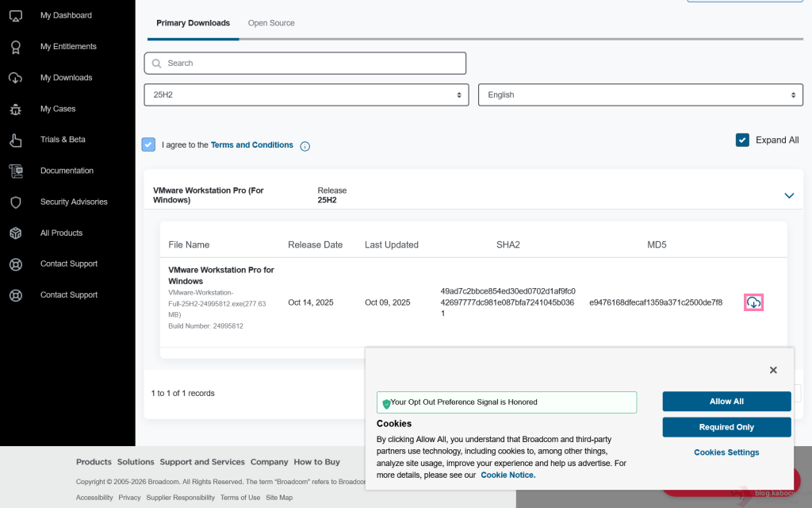The image size is (812, 508).
Task: Uncheck the agree to terms checkbox
Action: tap(148, 144)
